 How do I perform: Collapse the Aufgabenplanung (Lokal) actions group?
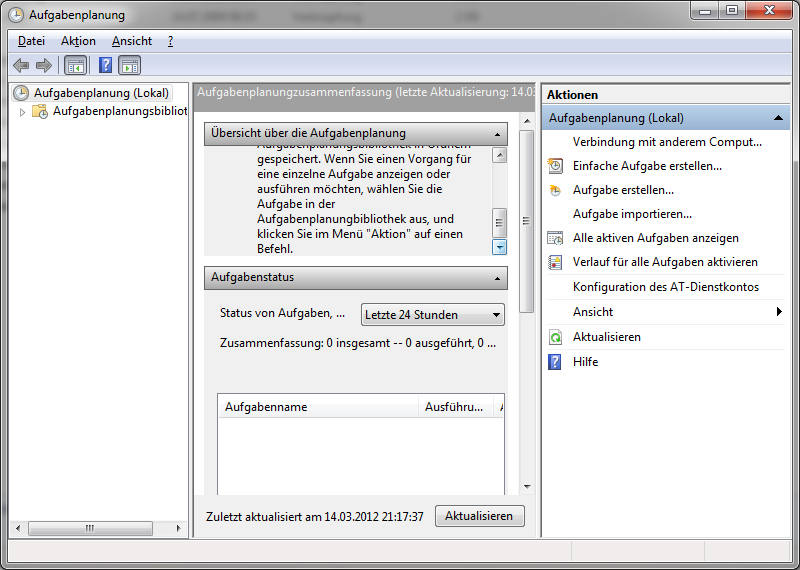point(778,118)
